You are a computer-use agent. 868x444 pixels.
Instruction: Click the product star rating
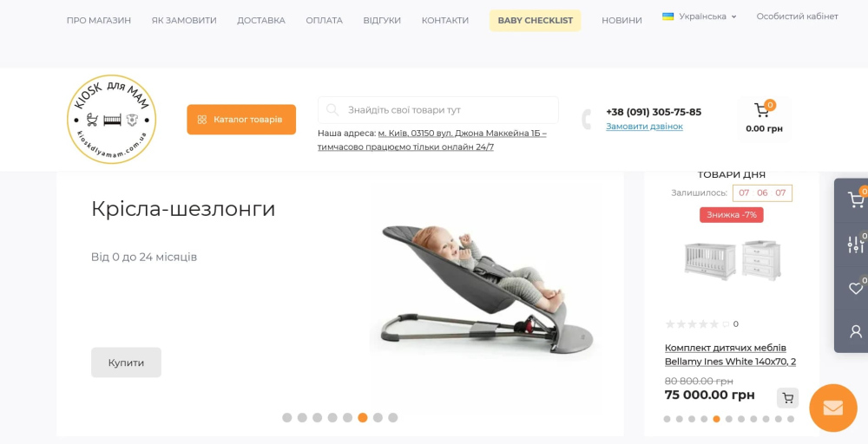click(692, 324)
